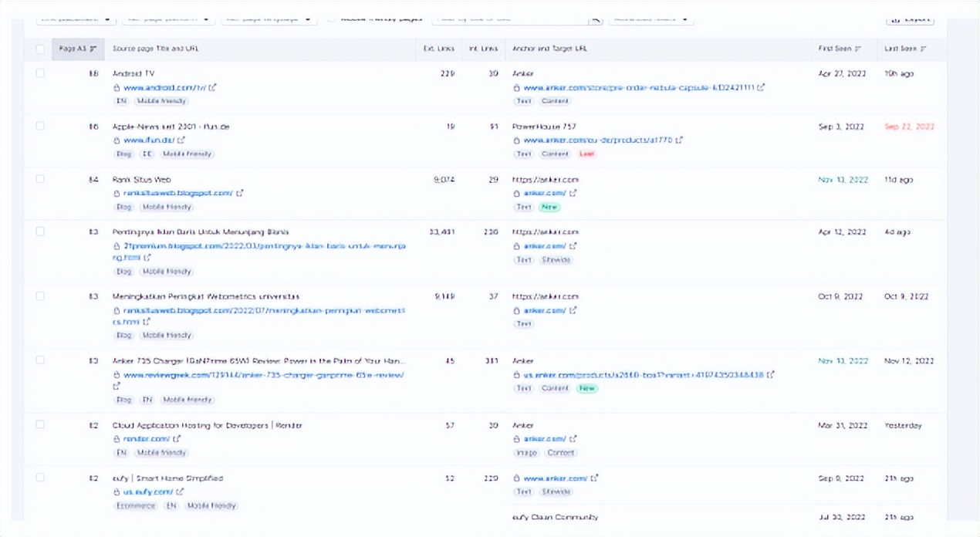Expand the third filter dropdown in filter bar

[267, 19]
